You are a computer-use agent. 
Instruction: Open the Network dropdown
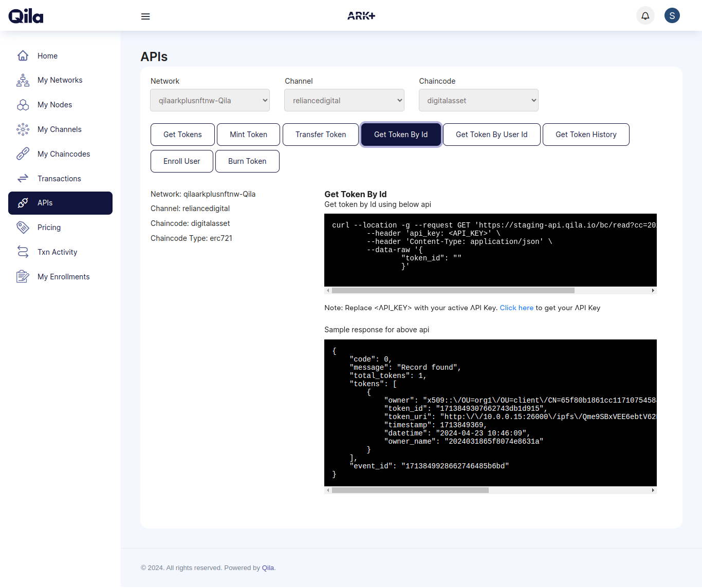pyautogui.click(x=210, y=100)
